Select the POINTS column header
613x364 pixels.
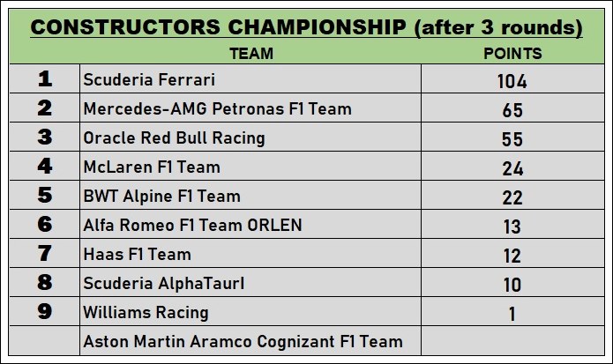pyautogui.click(x=512, y=54)
